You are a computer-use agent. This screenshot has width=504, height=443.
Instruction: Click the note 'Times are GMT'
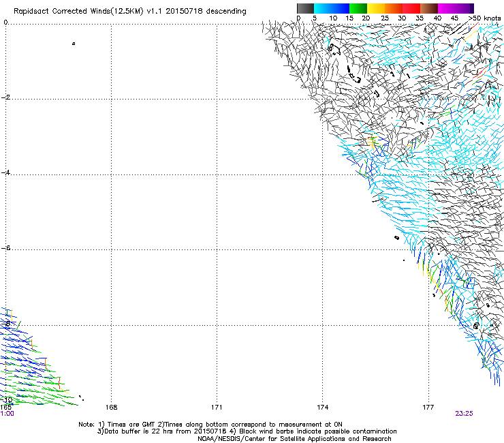[x=131, y=425]
